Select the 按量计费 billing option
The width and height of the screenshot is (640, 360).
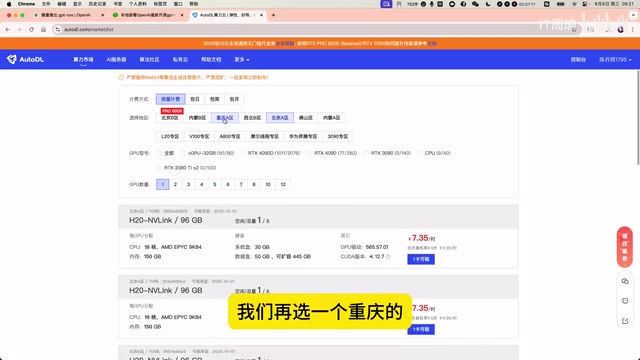coord(171,99)
